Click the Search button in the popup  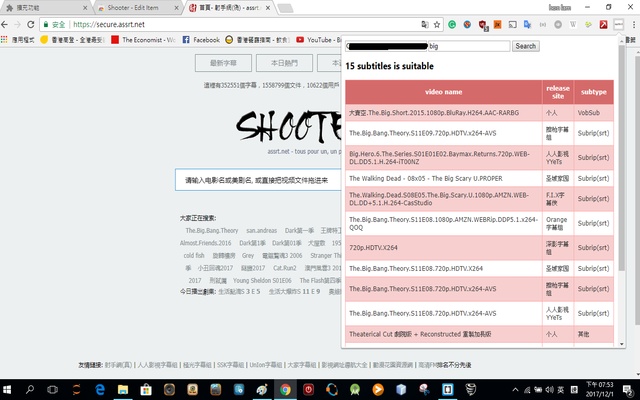coord(525,46)
